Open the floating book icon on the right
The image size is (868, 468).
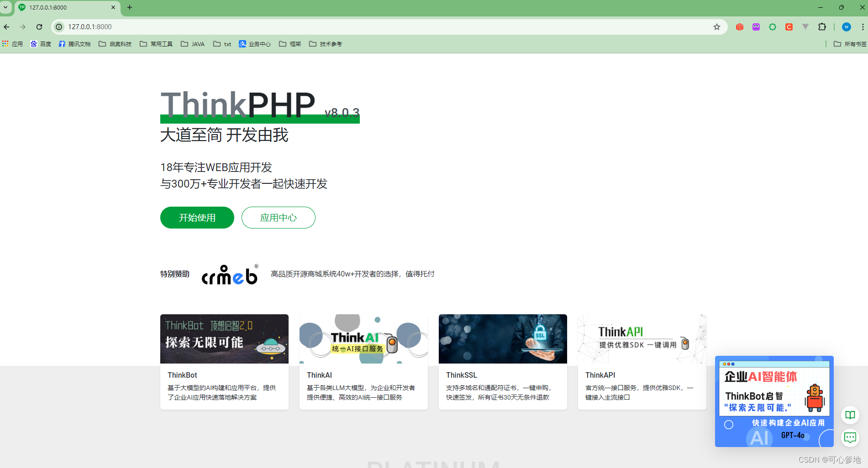coord(850,415)
